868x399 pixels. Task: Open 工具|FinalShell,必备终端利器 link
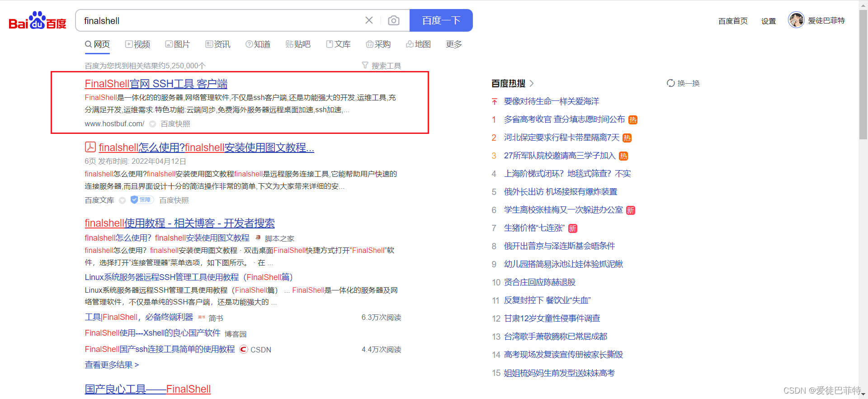click(x=139, y=317)
